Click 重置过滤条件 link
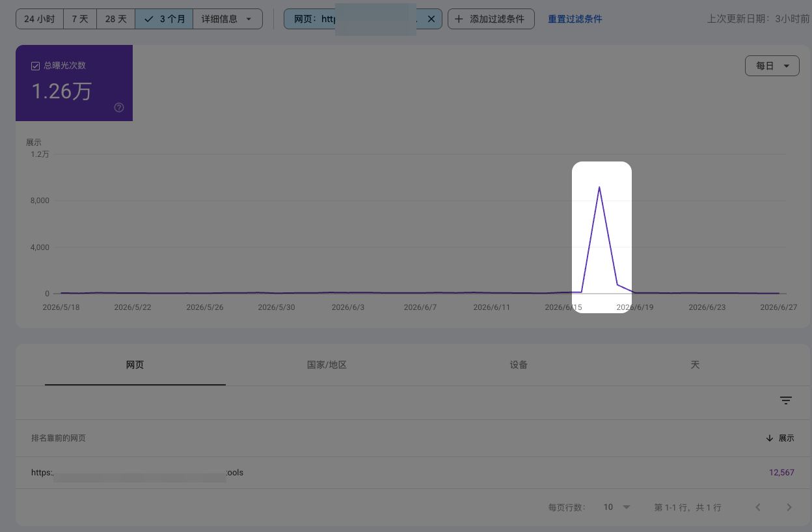This screenshot has width=812, height=532. pos(575,19)
